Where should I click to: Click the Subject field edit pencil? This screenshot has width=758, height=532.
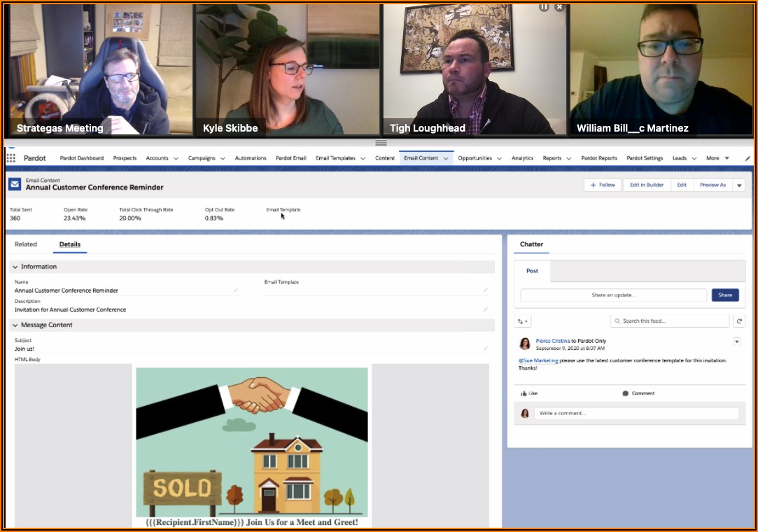(x=486, y=348)
